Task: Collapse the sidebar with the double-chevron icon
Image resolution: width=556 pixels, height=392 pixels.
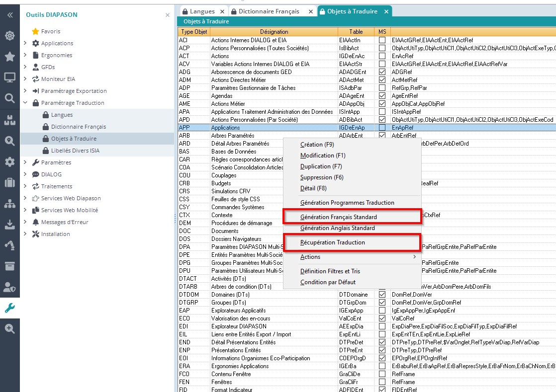Action: pos(9,15)
